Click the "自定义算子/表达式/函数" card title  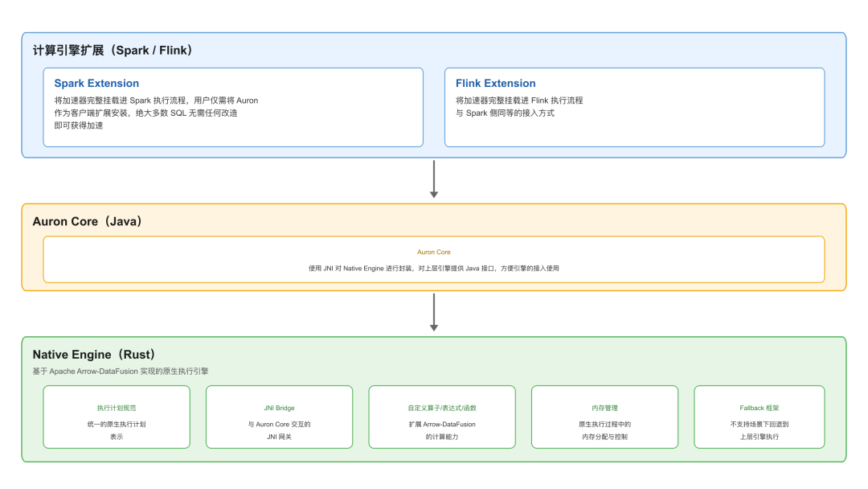[x=442, y=408]
